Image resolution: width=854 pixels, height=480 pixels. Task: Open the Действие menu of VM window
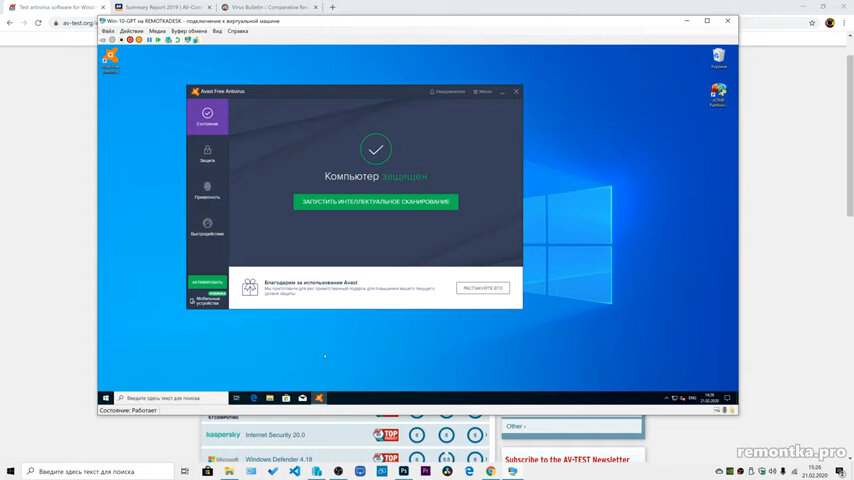pos(131,31)
